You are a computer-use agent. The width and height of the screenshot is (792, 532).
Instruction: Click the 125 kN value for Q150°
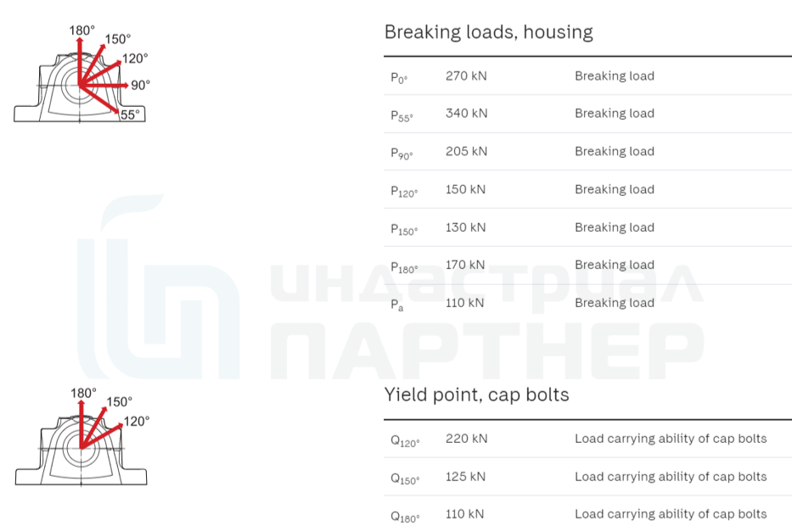coord(465,477)
